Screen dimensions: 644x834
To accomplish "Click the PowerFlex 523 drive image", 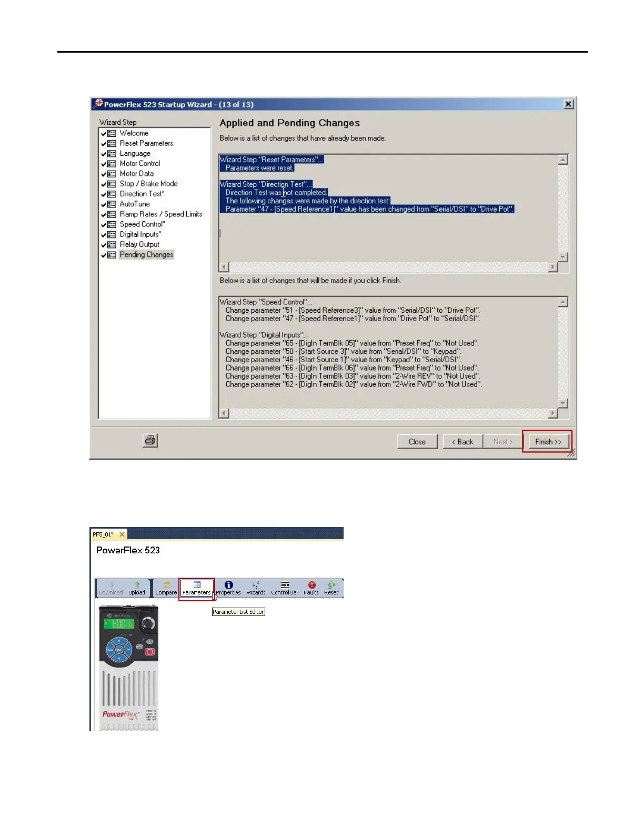I will 128,668.
